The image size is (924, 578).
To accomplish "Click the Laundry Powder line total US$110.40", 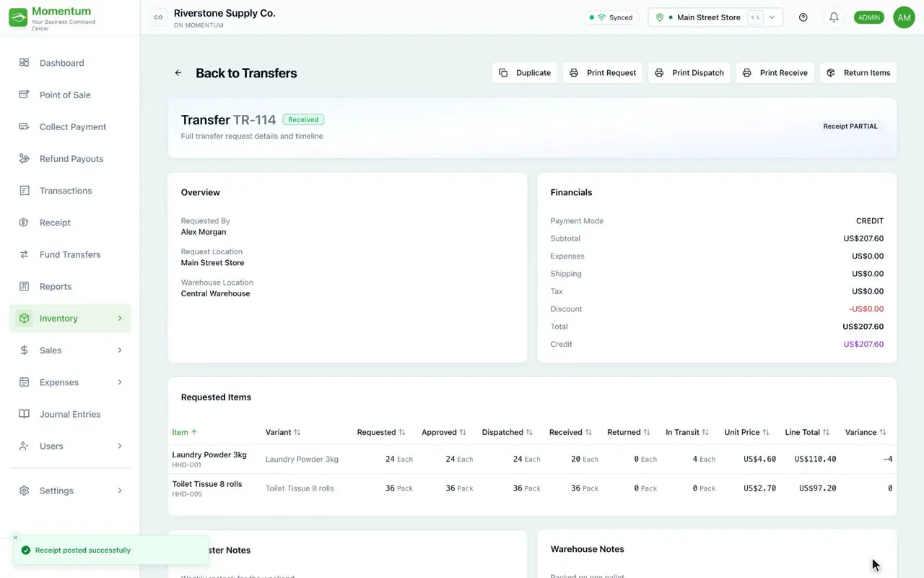I will click(815, 459).
